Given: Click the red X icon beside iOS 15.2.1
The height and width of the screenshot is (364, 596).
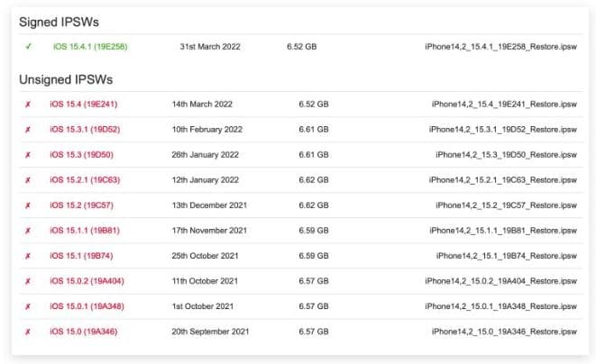Looking at the screenshot, I should 28,180.
